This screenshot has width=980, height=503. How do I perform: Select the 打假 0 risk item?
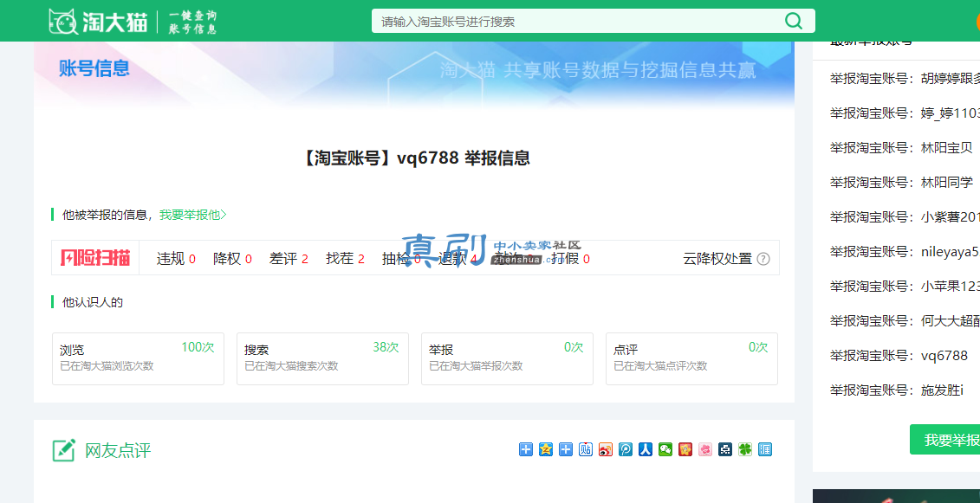click(571, 259)
